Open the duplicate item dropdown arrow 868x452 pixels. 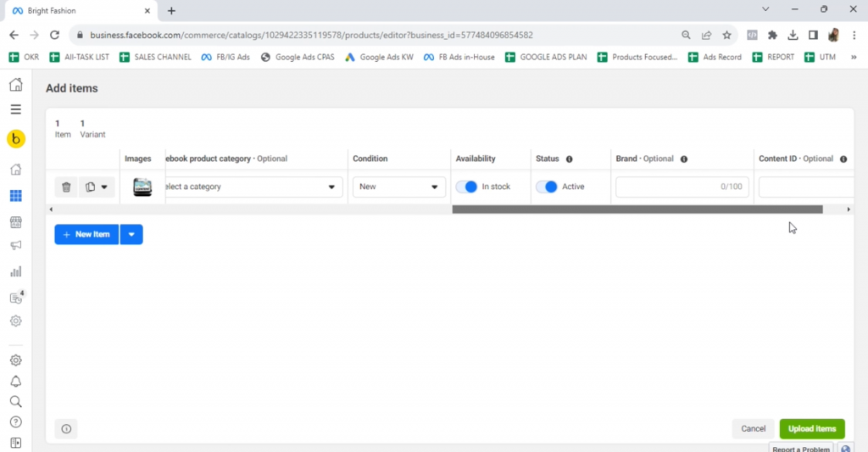pyautogui.click(x=104, y=187)
